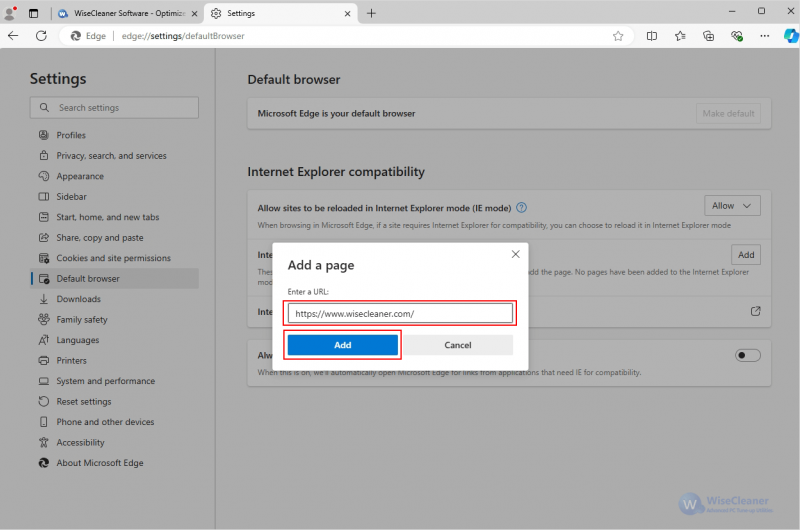The height and width of the screenshot is (530, 800).
Task: Click the URL field in Add a page
Action: coord(400,313)
